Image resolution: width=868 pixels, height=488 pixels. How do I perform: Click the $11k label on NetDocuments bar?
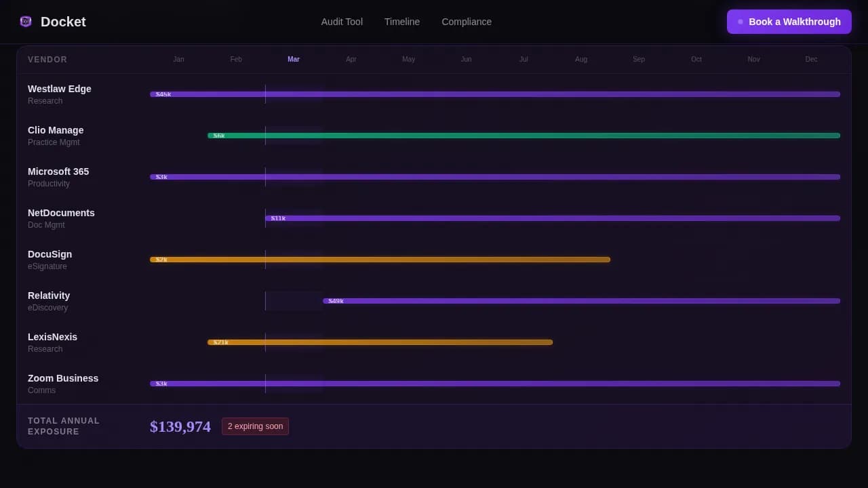(278, 218)
